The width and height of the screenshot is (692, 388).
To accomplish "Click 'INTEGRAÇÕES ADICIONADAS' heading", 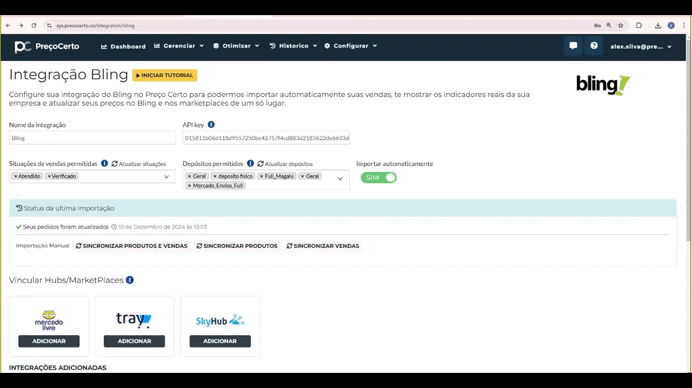I will tap(57, 368).
